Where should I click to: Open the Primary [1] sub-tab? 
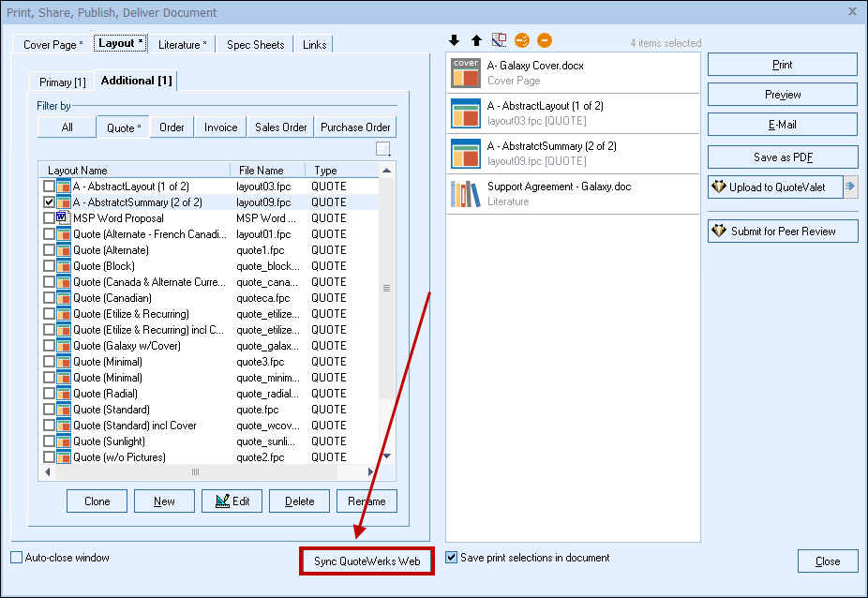click(x=62, y=82)
